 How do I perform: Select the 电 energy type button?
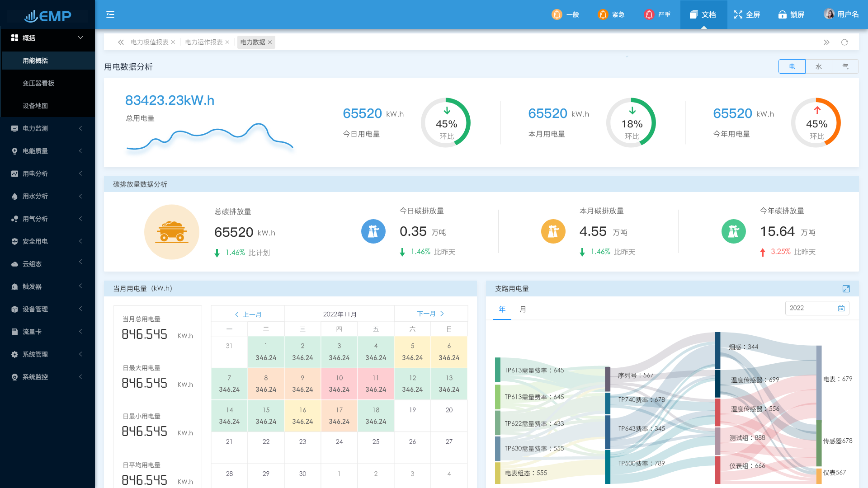[792, 66]
